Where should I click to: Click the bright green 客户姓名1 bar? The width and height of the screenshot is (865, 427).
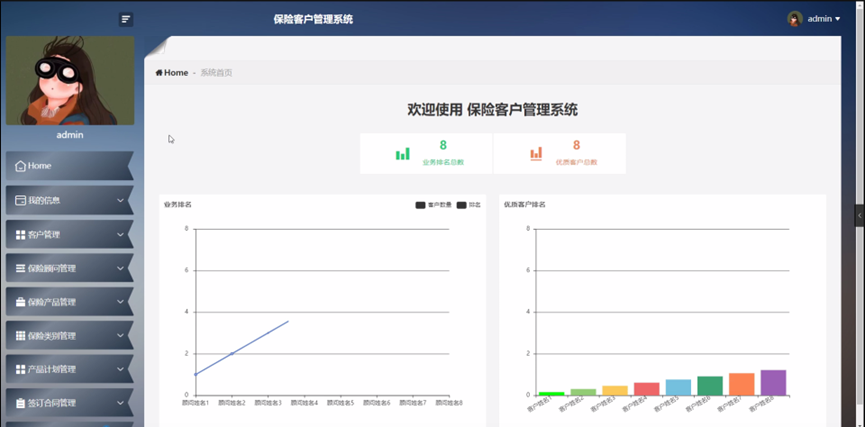(552, 393)
